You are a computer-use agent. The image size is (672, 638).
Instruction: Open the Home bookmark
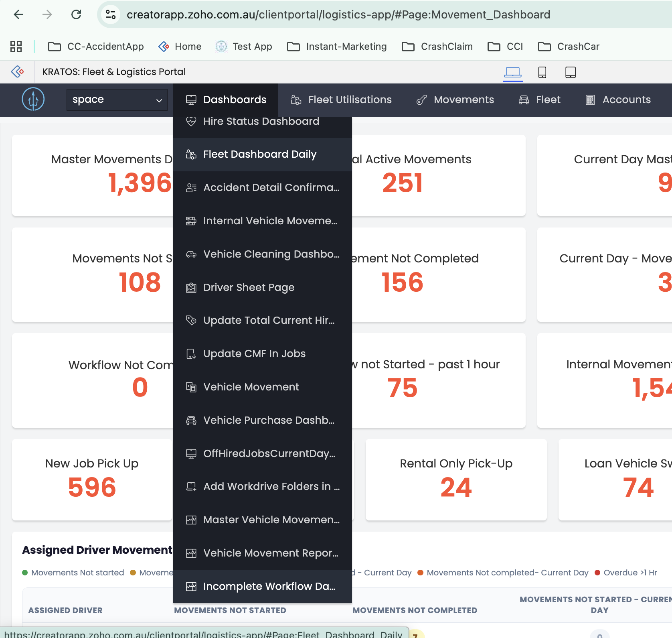[x=180, y=47]
